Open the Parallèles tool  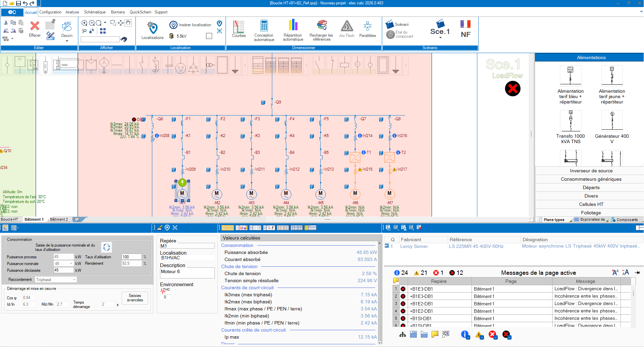367,29
